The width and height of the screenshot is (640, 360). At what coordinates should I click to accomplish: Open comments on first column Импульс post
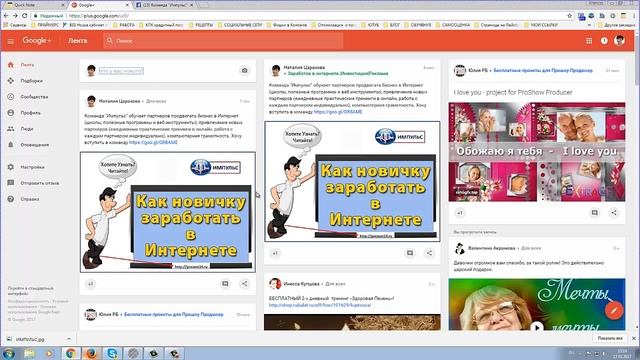pyautogui.click(x=225, y=284)
